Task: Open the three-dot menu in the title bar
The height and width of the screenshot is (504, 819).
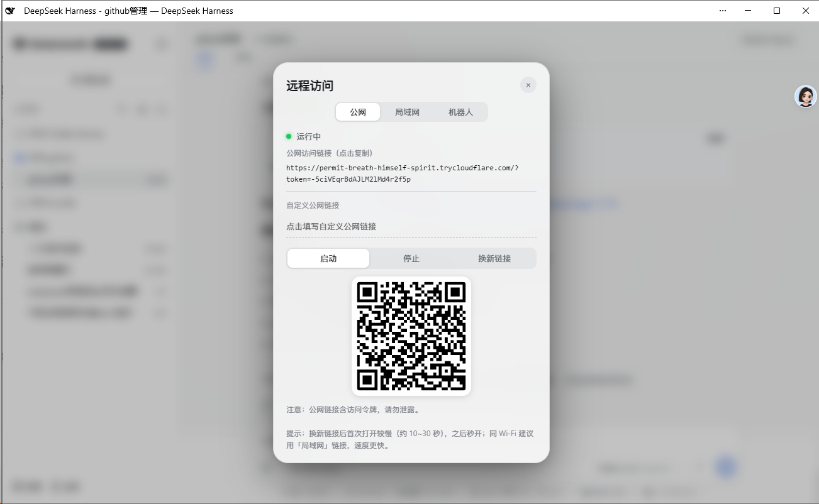Action: coord(723,11)
